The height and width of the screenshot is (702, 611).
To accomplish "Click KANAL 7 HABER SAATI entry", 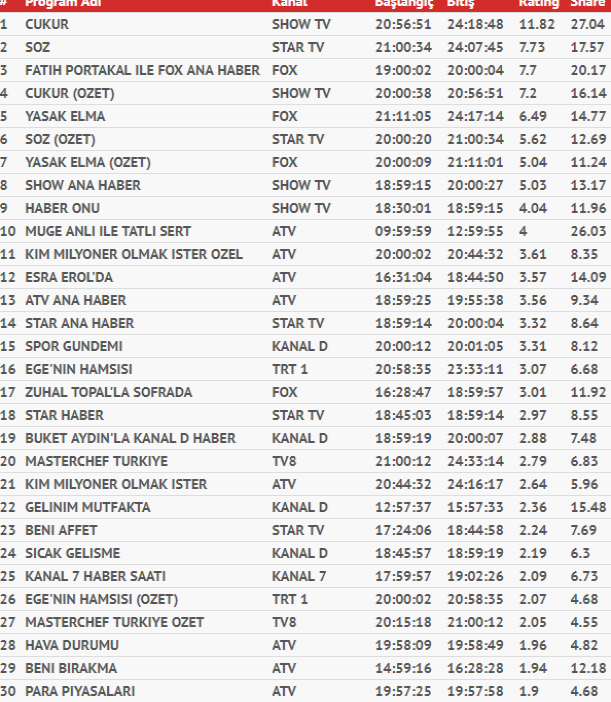I will pos(95,576).
